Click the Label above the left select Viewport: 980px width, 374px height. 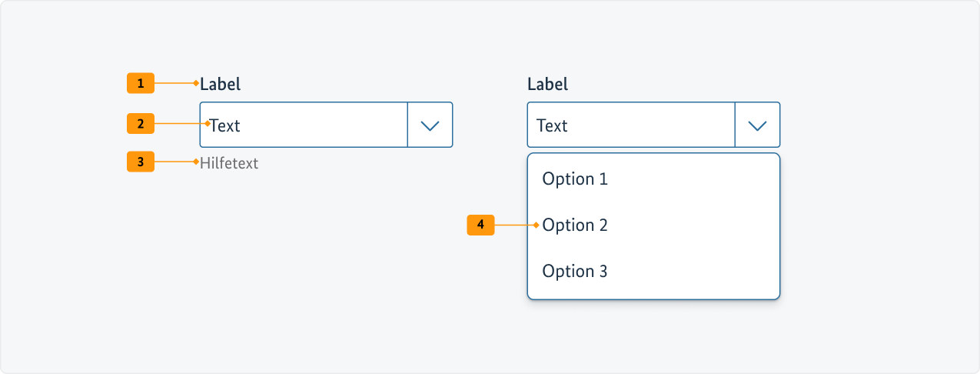pyautogui.click(x=220, y=84)
